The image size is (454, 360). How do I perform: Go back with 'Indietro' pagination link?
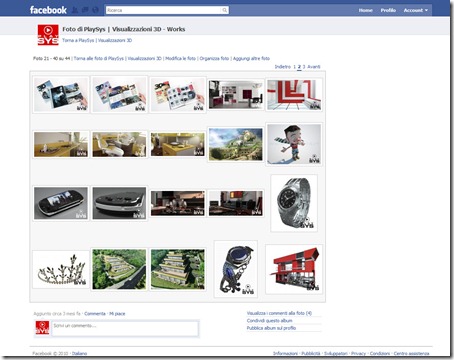point(283,67)
